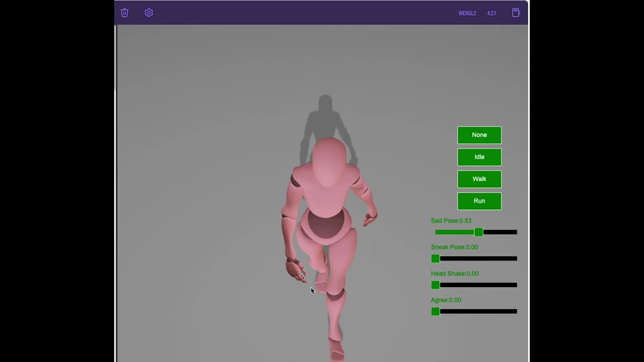Open the settings gear icon
The width and height of the screenshot is (644, 362).
(x=149, y=13)
